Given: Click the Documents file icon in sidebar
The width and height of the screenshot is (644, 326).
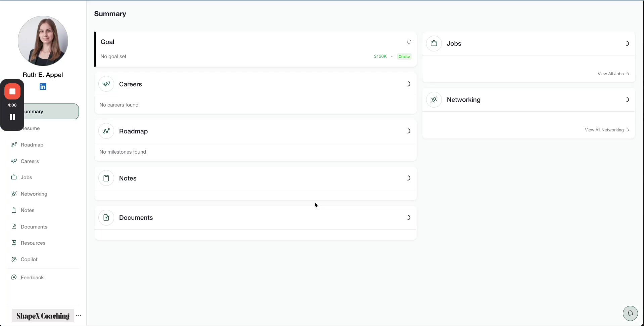Looking at the screenshot, I should point(13,227).
